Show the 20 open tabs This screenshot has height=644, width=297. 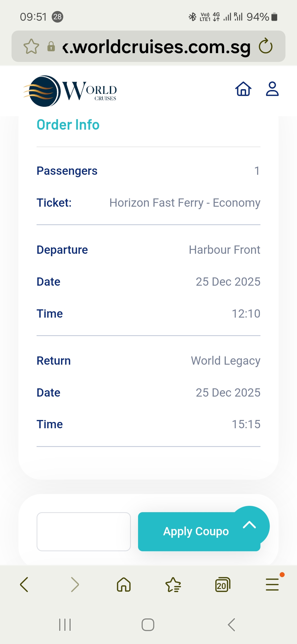222,585
